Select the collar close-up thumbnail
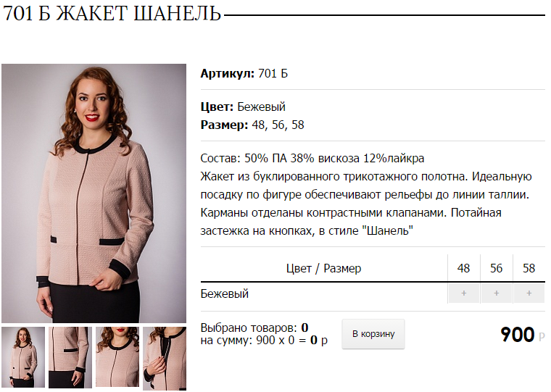This screenshot has height=392, width=551. (x=117, y=356)
